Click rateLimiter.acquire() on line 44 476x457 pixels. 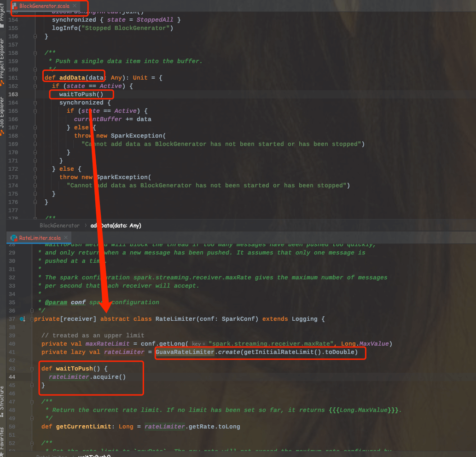pyautogui.click(x=87, y=377)
